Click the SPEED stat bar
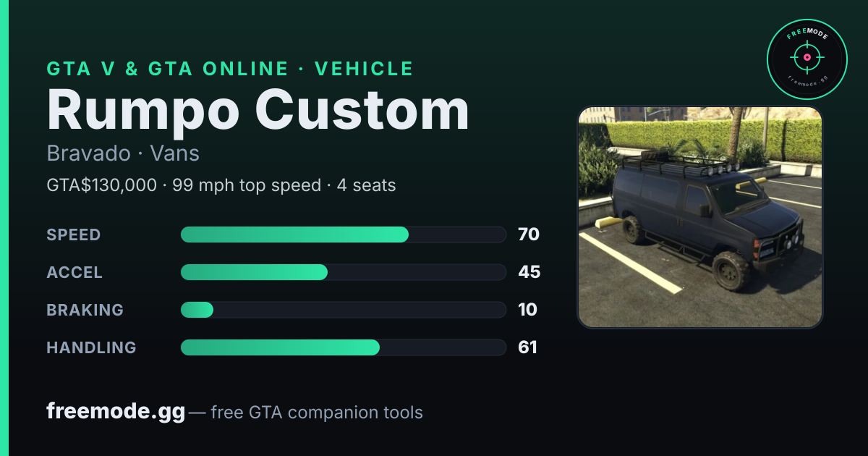Screen dimensions: 868x456 tap(343, 235)
